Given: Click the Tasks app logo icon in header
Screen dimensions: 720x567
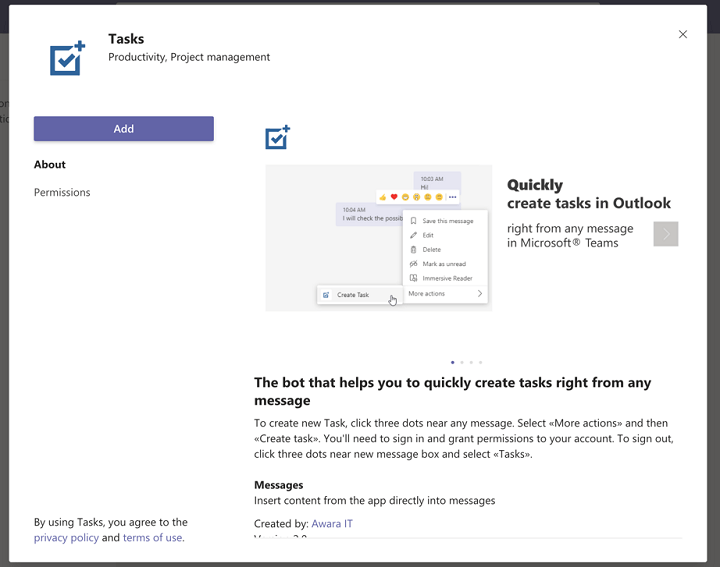Looking at the screenshot, I should click(67, 58).
